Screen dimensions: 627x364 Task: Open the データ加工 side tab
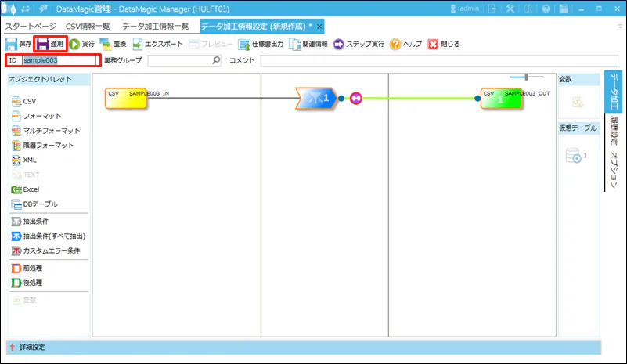coord(614,92)
